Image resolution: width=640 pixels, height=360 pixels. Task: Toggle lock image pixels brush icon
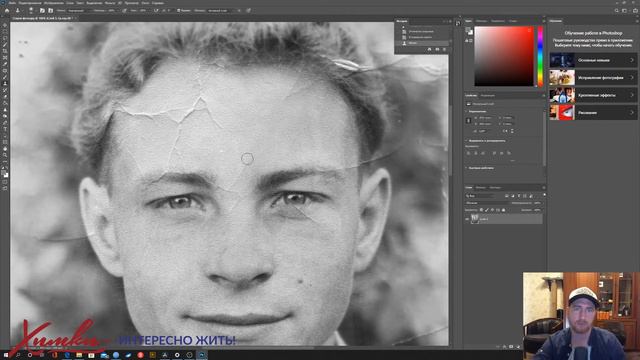(x=487, y=209)
